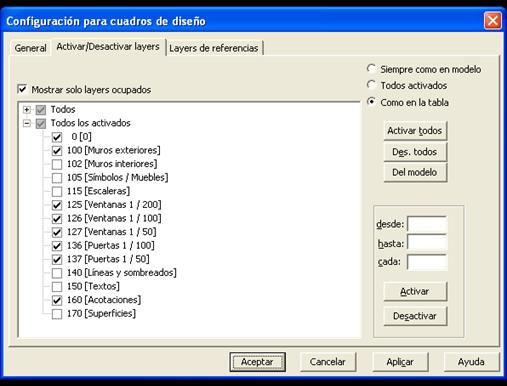The height and width of the screenshot is (386, 507).
Task: Select Todos activados radio option
Action: [x=371, y=85]
